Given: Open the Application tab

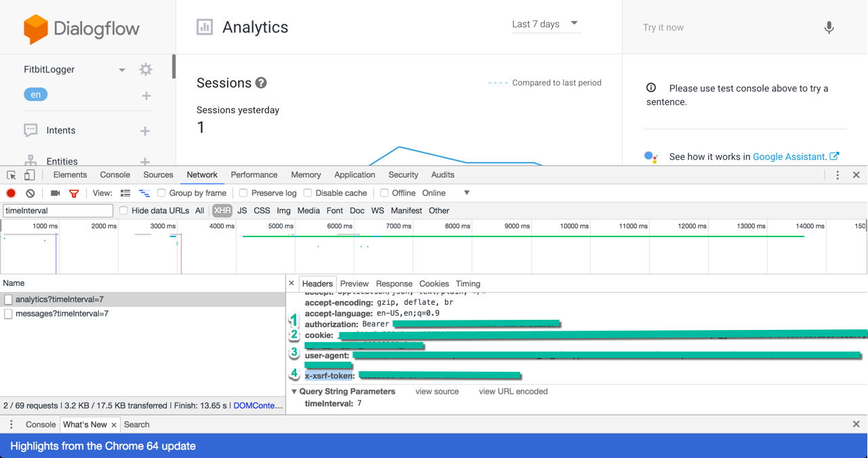Looking at the screenshot, I should point(354,175).
